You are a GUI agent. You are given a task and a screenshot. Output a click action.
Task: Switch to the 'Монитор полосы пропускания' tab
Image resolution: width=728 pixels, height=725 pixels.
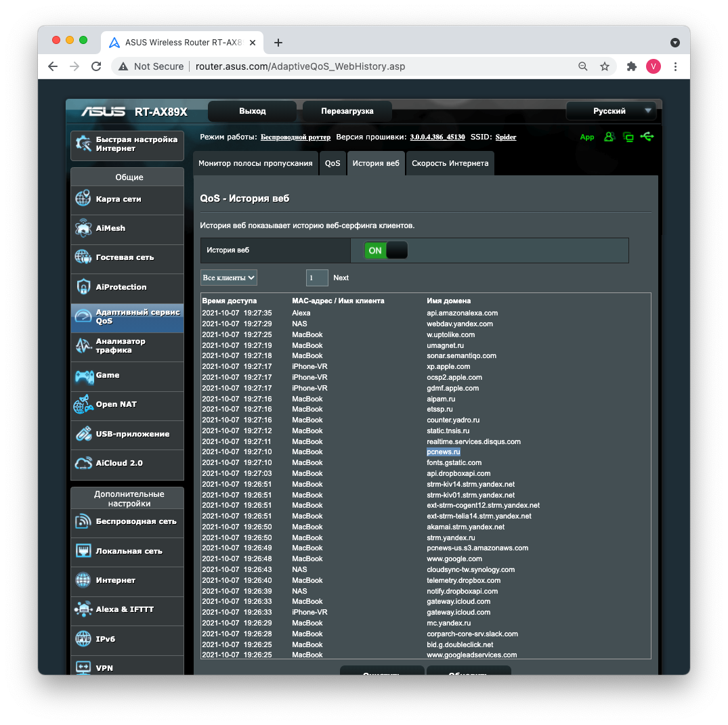point(255,163)
